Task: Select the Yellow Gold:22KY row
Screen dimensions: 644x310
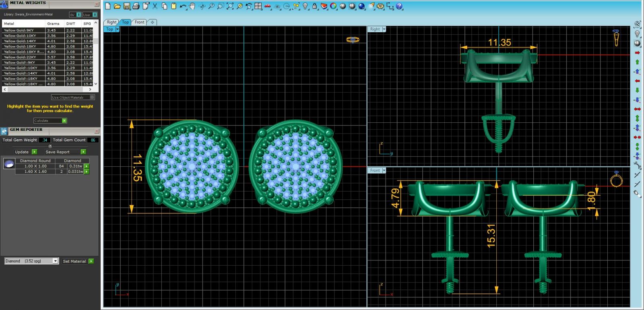Action: tap(24, 57)
